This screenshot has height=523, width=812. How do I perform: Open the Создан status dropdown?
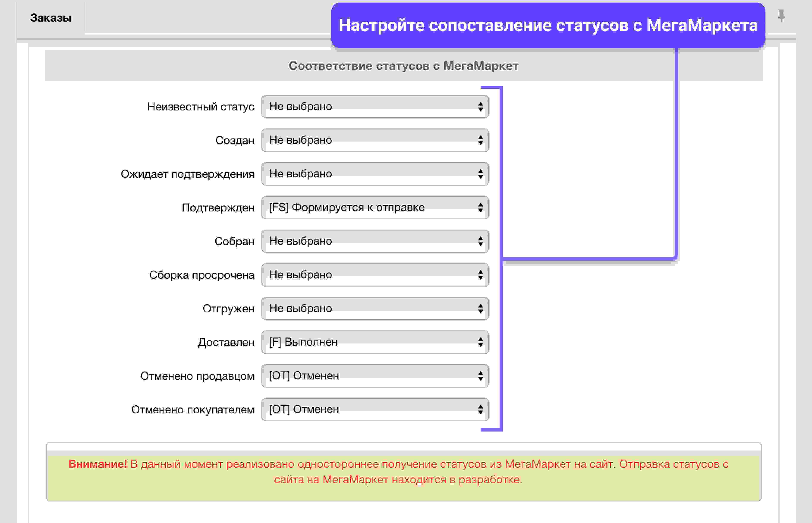coord(375,140)
